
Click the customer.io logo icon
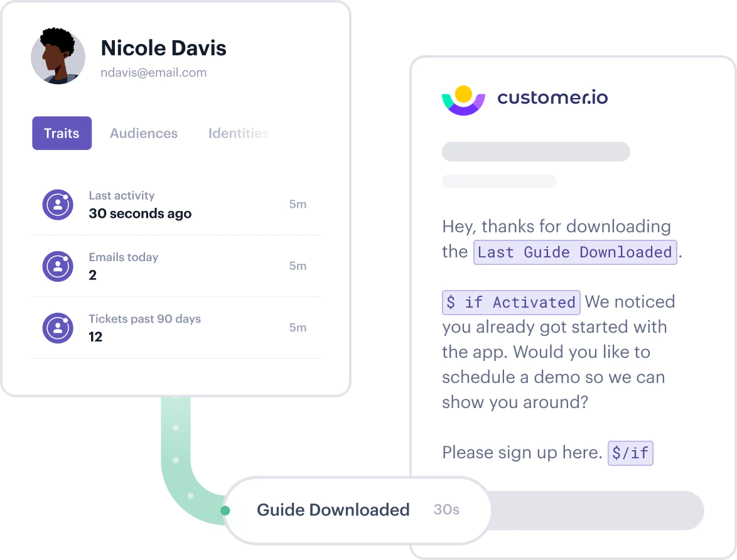point(463,100)
